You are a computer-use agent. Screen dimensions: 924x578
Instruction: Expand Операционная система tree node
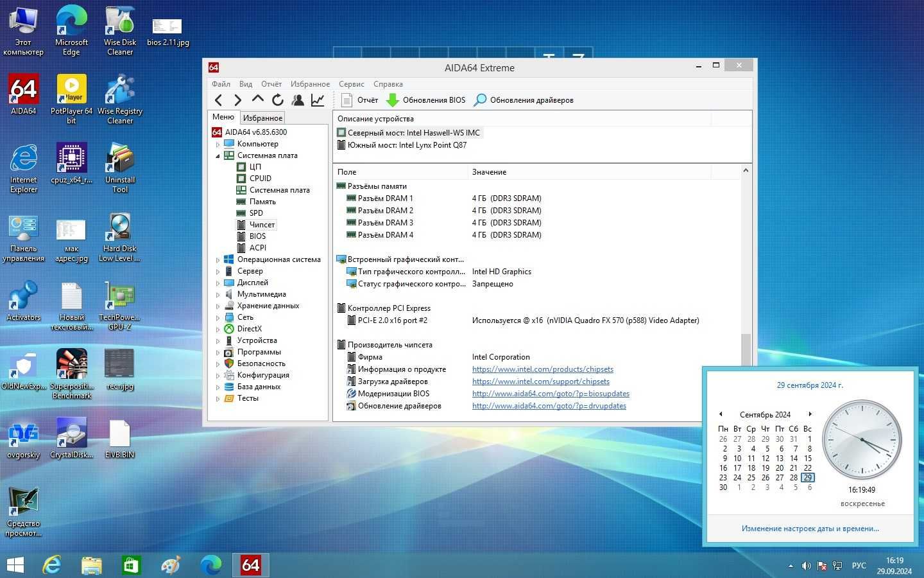point(218,259)
